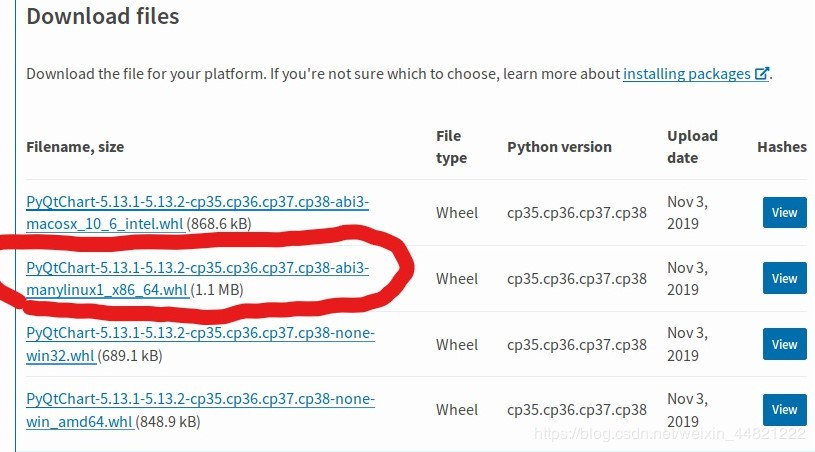The image size is (815, 452).
Task: Click the Wheel file type in macosx row
Action: [457, 213]
